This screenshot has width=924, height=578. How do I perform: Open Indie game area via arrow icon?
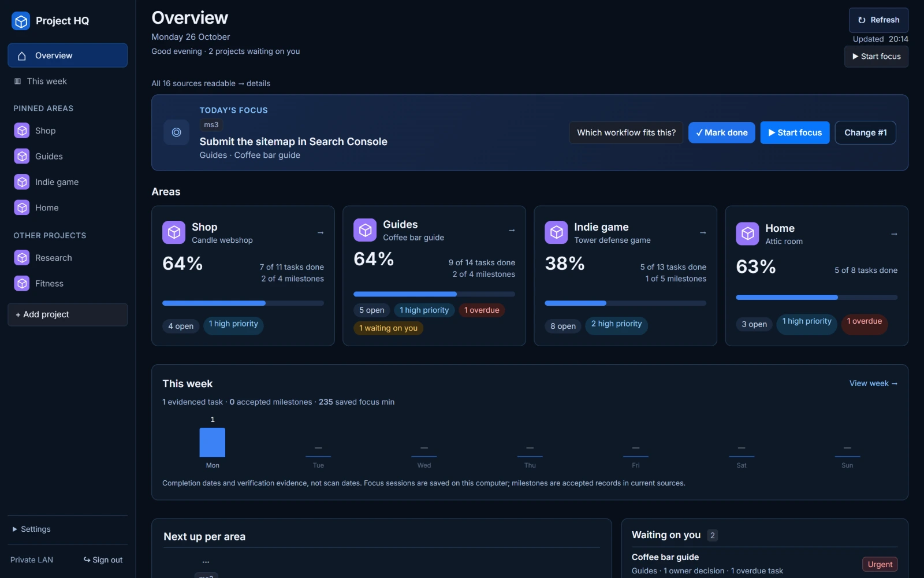tap(703, 232)
